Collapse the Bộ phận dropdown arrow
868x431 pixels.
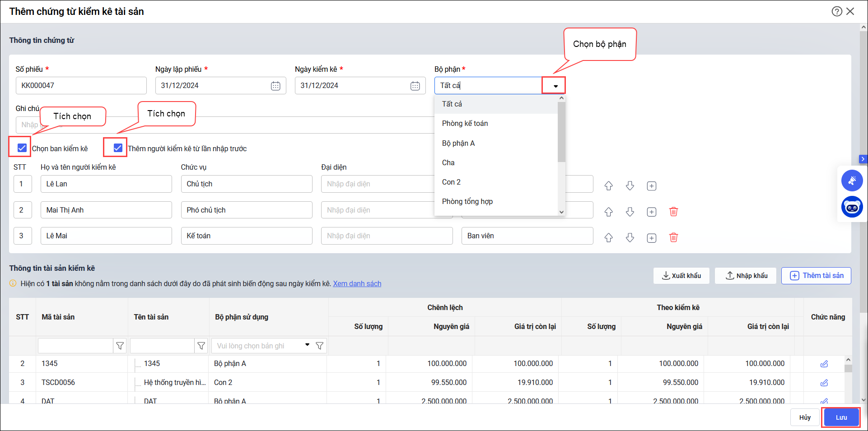click(555, 86)
